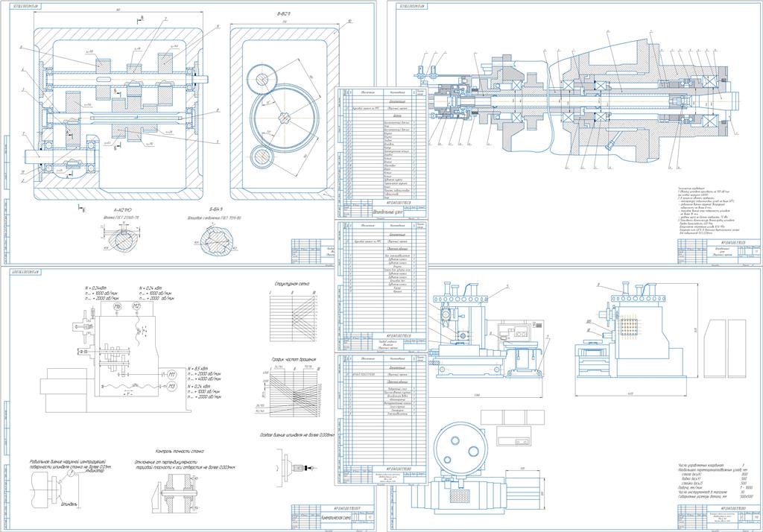Viewport: 763px width, 532px height.
Task: Click the structural grid ray diagram
Action: point(293,317)
